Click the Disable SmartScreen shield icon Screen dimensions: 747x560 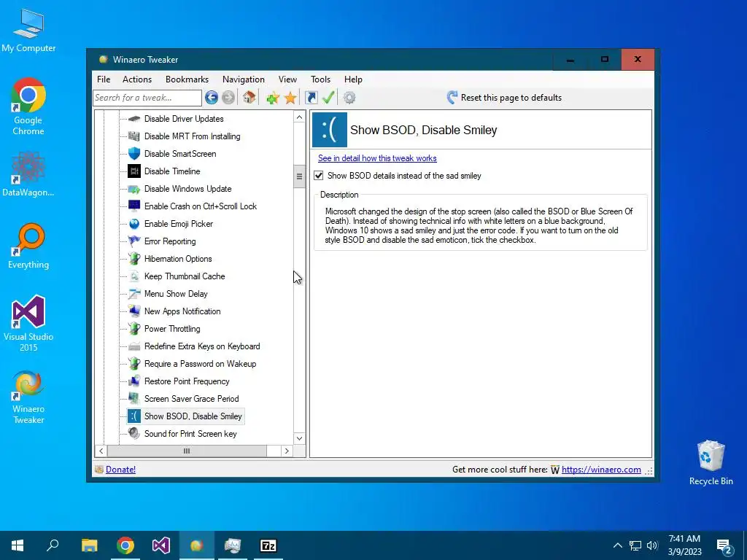tap(134, 153)
